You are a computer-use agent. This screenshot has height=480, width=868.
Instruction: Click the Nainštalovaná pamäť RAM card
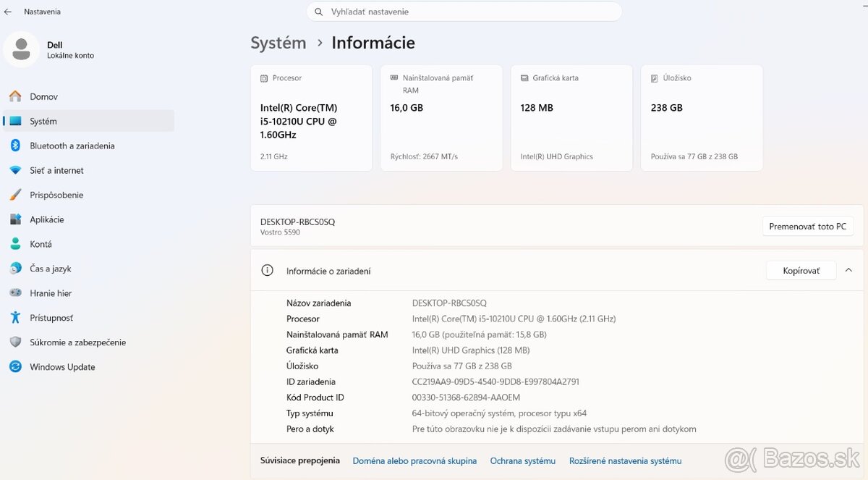tap(441, 118)
